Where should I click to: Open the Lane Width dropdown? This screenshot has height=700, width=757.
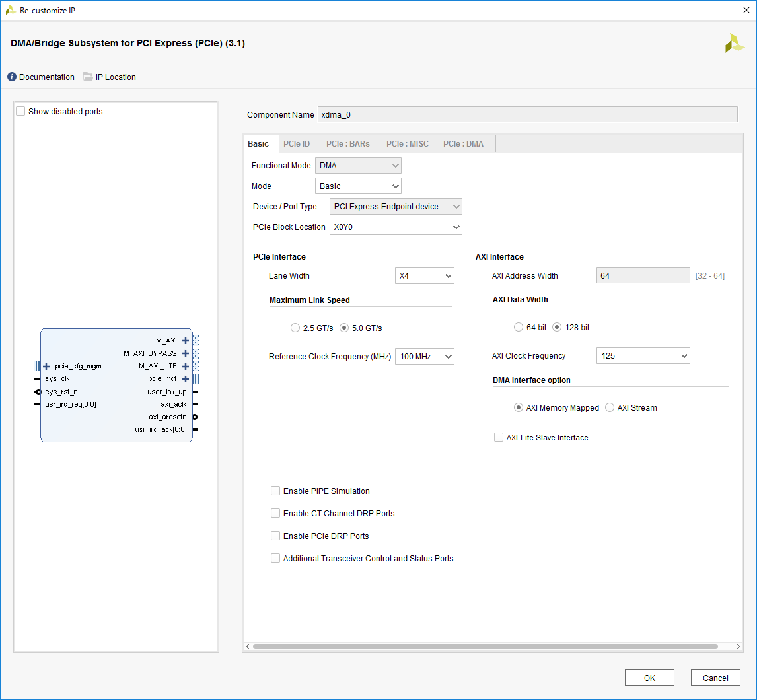[424, 276]
